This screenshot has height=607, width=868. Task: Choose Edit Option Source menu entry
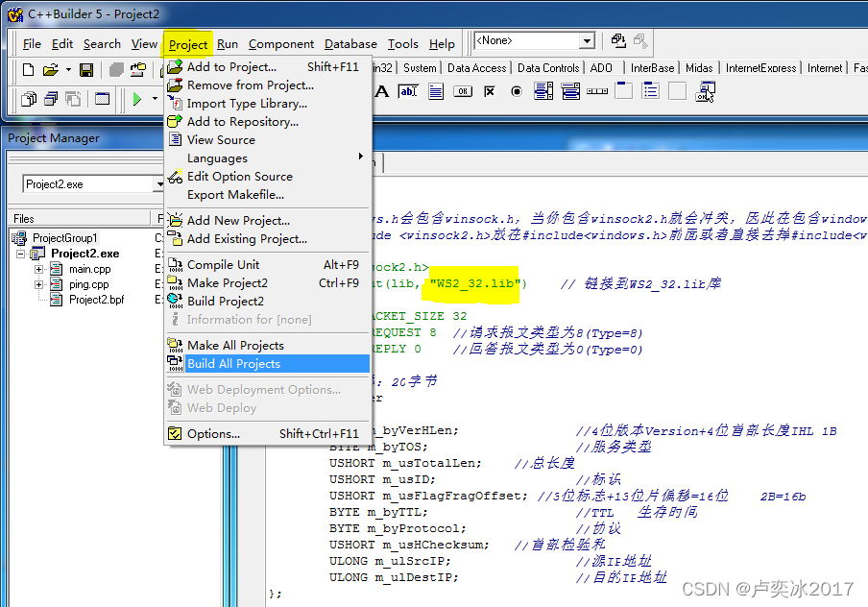(268, 177)
